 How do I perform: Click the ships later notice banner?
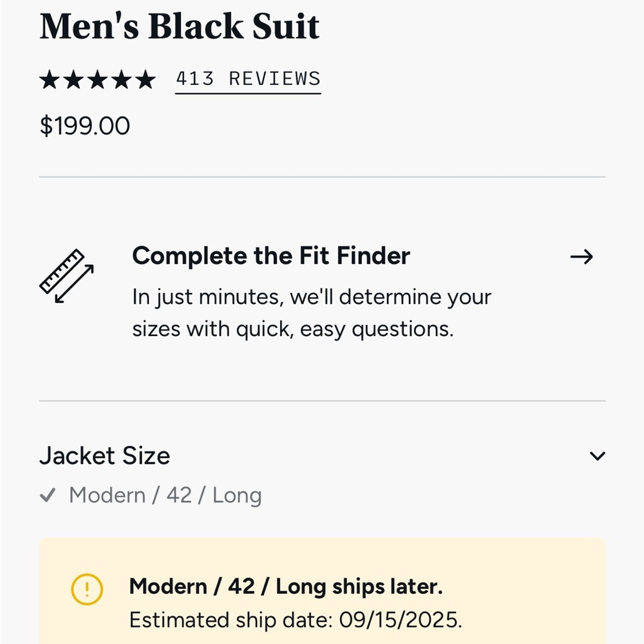pos(322,592)
